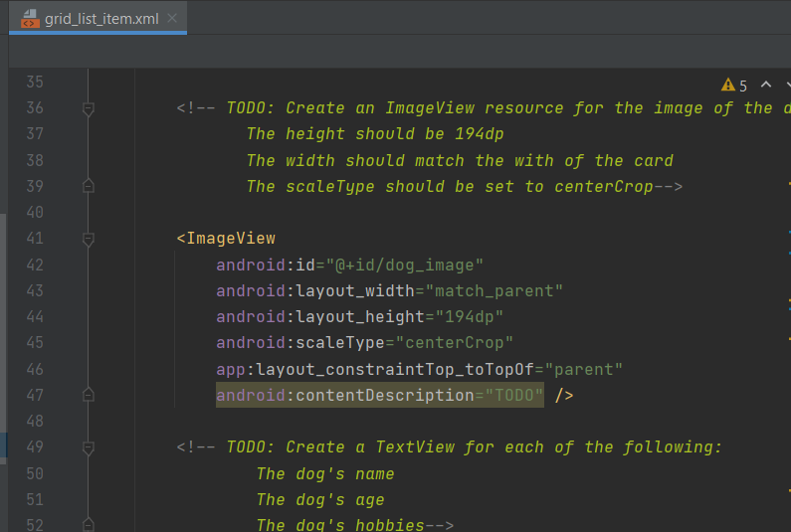Click the scaleType="centerCrop" attribute
The image size is (791, 532).
tap(365, 343)
